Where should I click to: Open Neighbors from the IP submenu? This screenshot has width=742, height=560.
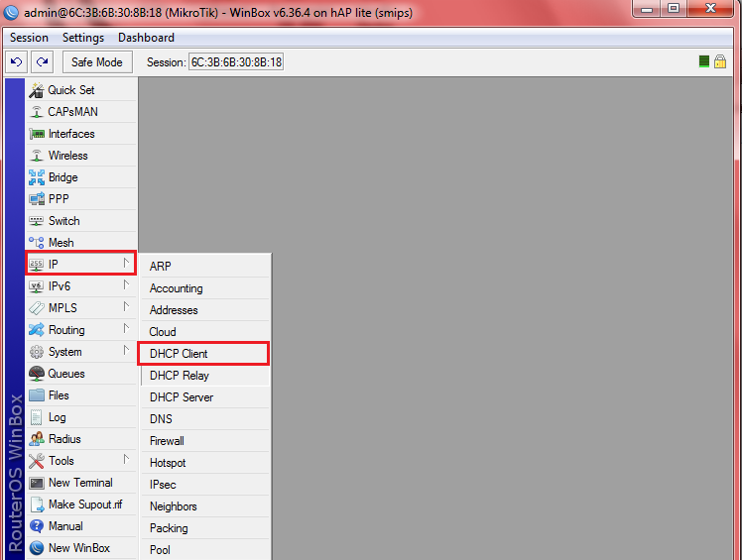point(205,506)
